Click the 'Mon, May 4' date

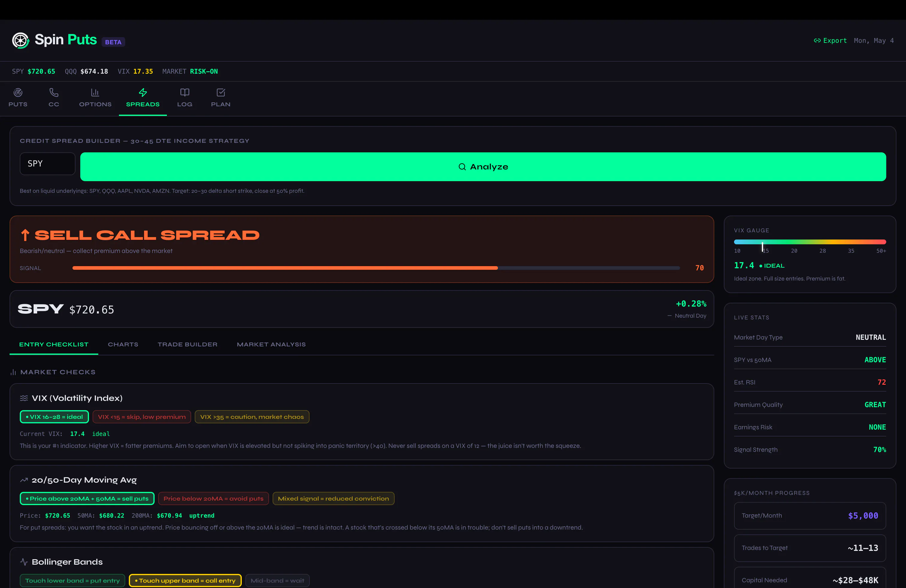point(874,40)
